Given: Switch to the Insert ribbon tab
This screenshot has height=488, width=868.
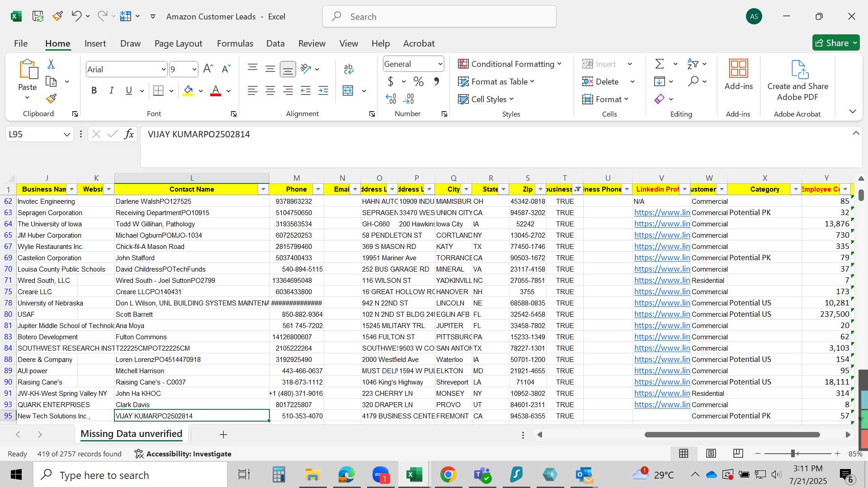Looking at the screenshot, I should pos(95,43).
